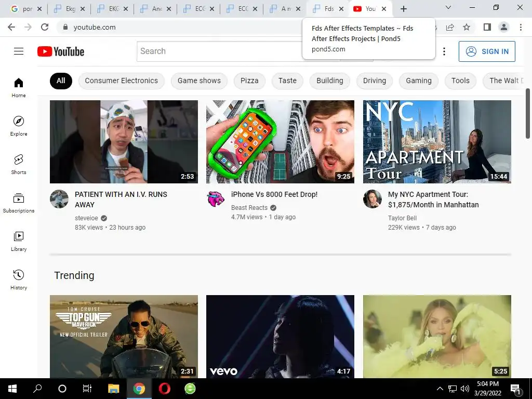Open the Chrome profile icon
Viewport: 532px width, 399px height.
504,27
